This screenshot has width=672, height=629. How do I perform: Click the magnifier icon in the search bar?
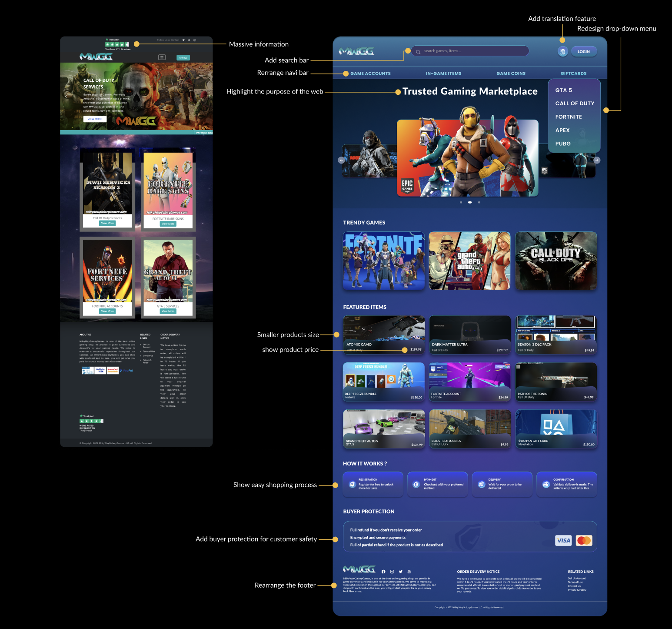[418, 52]
